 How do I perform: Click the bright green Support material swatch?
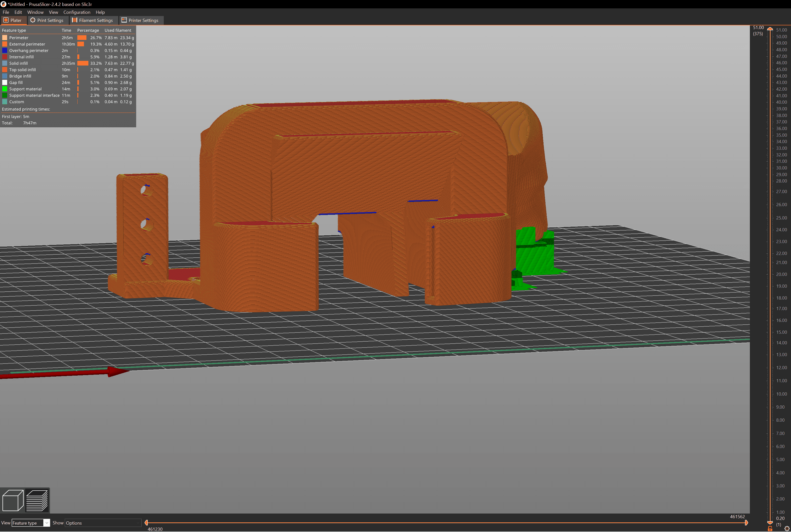(5, 89)
